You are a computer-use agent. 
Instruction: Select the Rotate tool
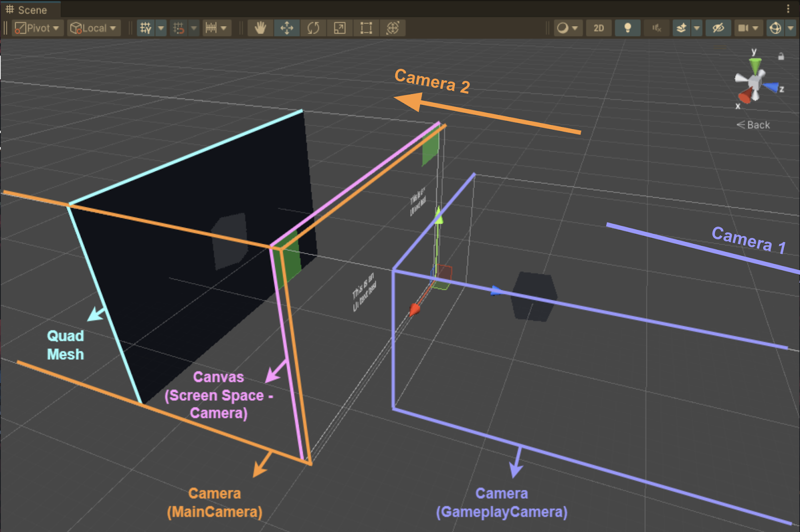[x=313, y=28]
